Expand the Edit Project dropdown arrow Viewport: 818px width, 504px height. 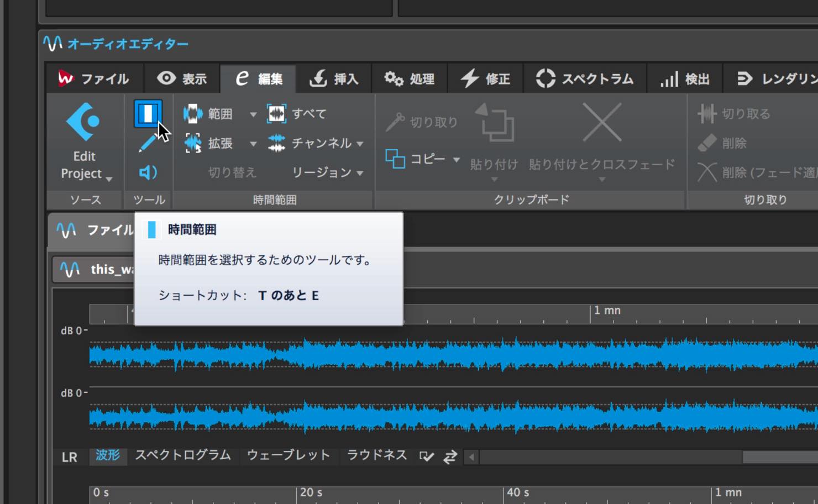(109, 179)
